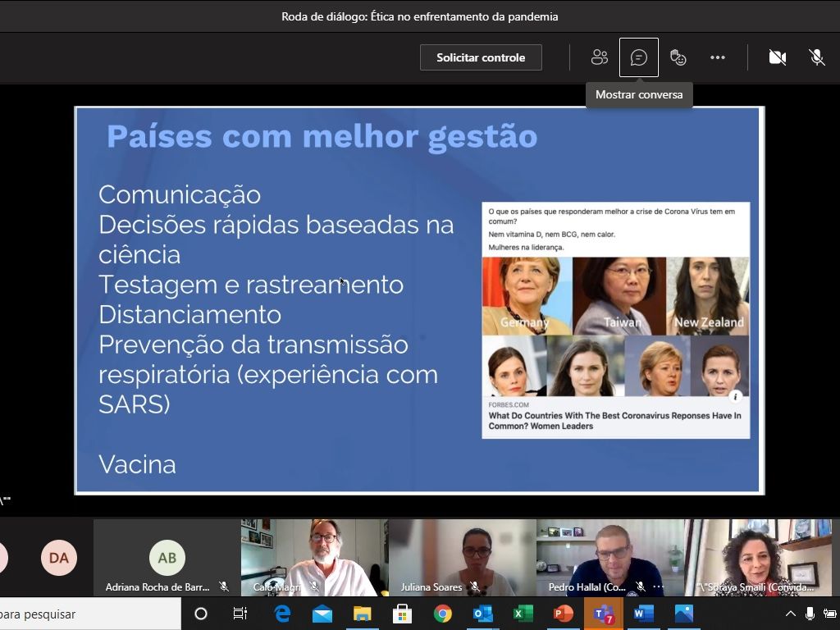Image resolution: width=840 pixels, height=630 pixels.
Task: Open Microsoft Teams from the taskbar
Action: tap(604, 614)
